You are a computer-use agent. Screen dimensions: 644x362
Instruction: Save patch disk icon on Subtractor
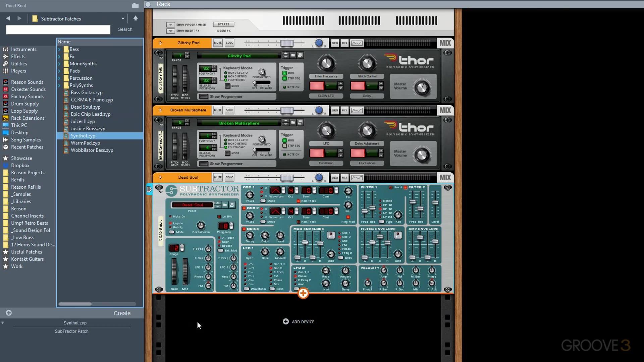click(232, 205)
